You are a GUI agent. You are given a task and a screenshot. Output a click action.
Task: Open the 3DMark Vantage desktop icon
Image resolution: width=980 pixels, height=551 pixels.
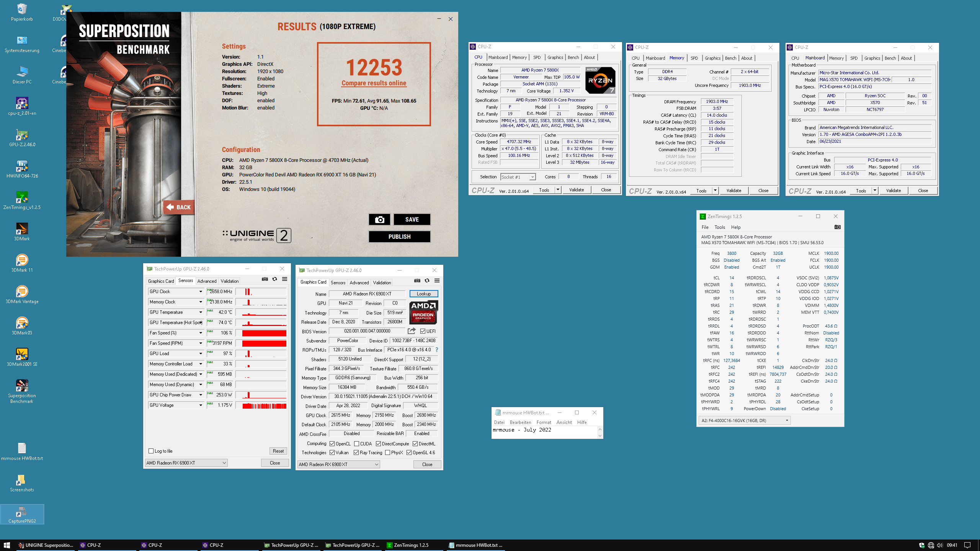22,295
